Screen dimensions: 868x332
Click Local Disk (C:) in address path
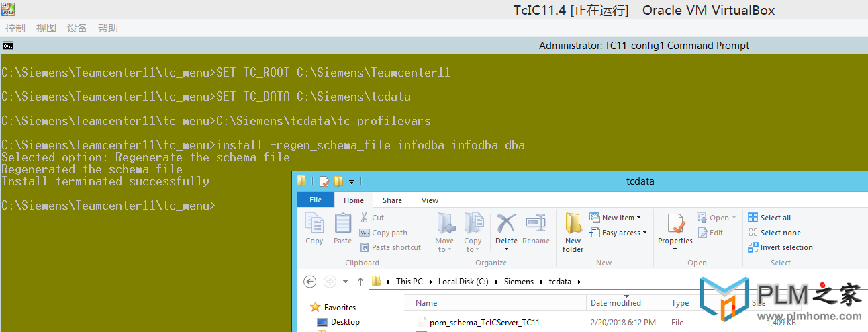point(464,282)
